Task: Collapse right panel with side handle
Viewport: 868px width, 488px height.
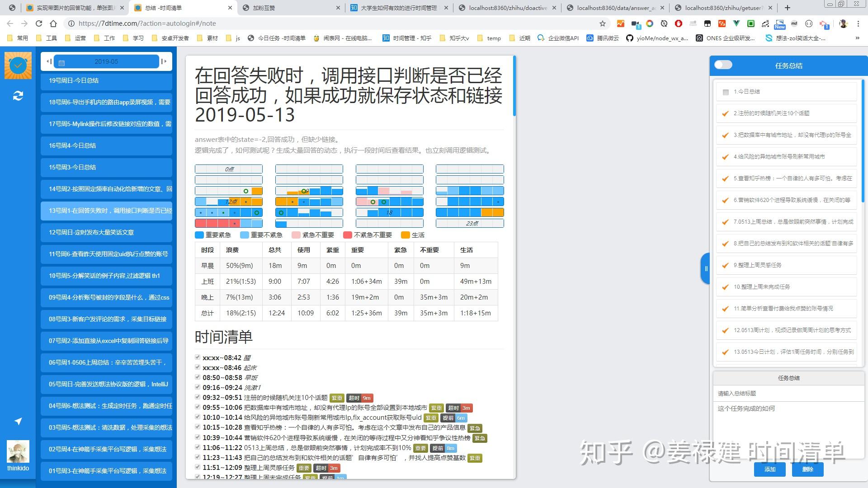Action: (705, 268)
